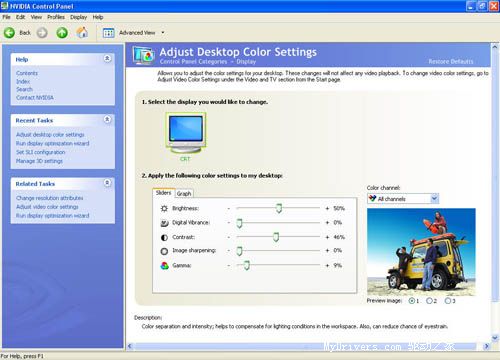Screen dimensions: 500x360
Task: Open the Contact NVIDIA link
Action: point(35,97)
